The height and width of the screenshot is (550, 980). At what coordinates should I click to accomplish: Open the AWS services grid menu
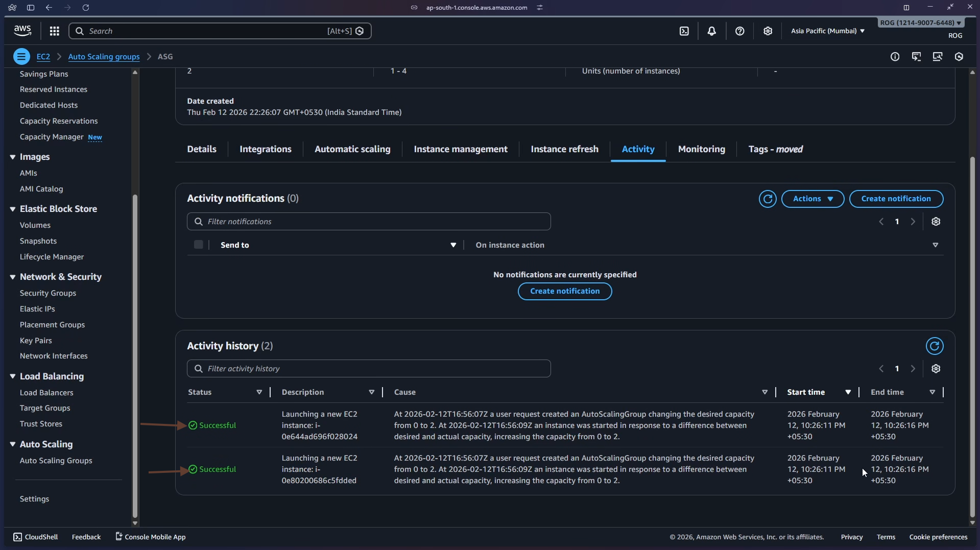pyautogui.click(x=54, y=31)
